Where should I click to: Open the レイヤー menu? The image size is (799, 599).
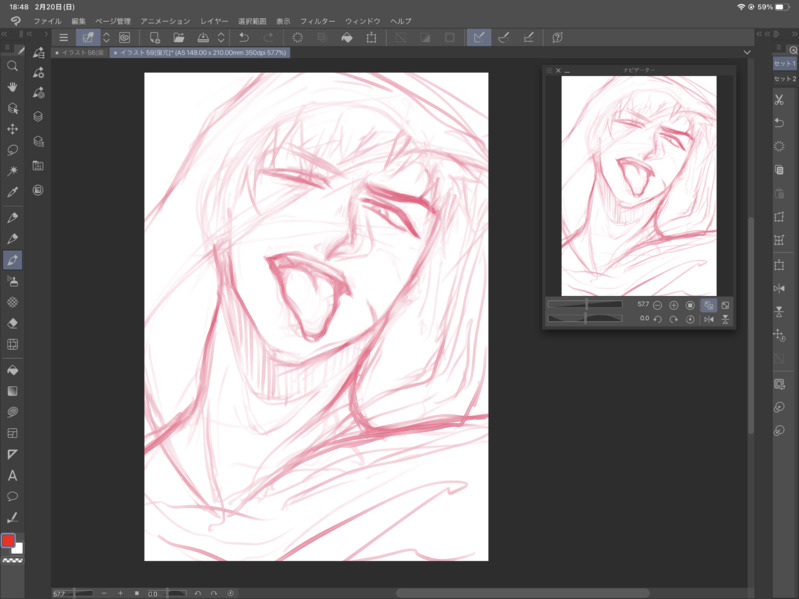coord(214,20)
